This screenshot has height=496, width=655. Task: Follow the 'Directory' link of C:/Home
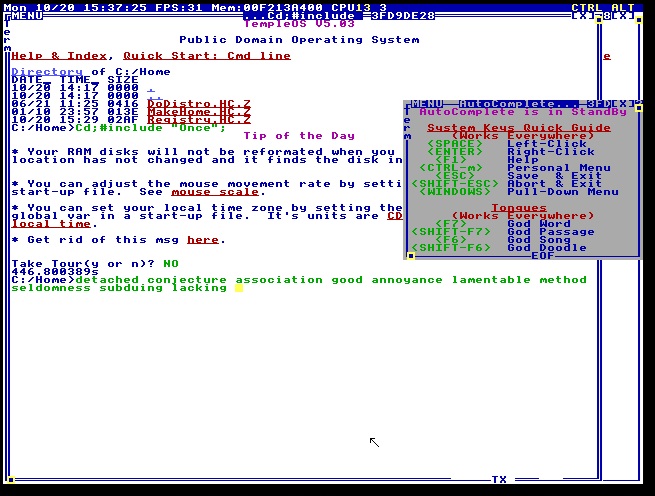coord(47,72)
